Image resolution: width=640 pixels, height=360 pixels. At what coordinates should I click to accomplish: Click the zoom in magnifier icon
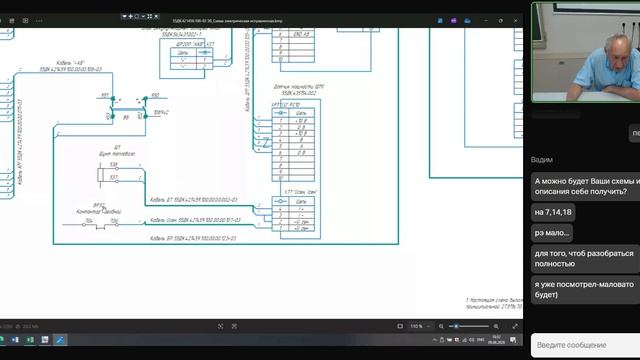[496, 326]
